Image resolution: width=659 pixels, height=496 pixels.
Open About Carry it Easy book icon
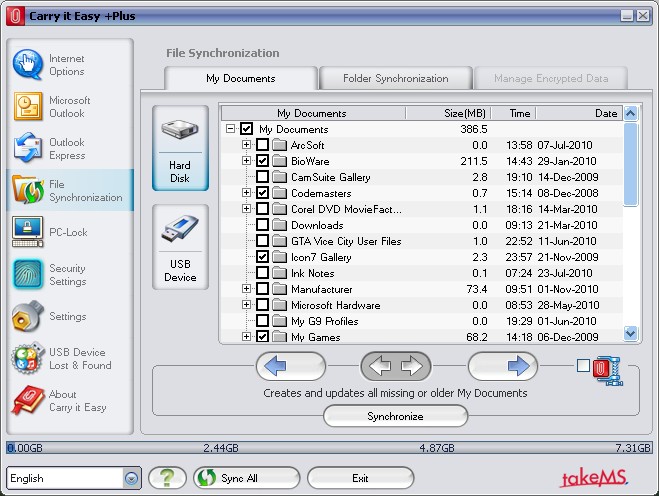click(28, 400)
